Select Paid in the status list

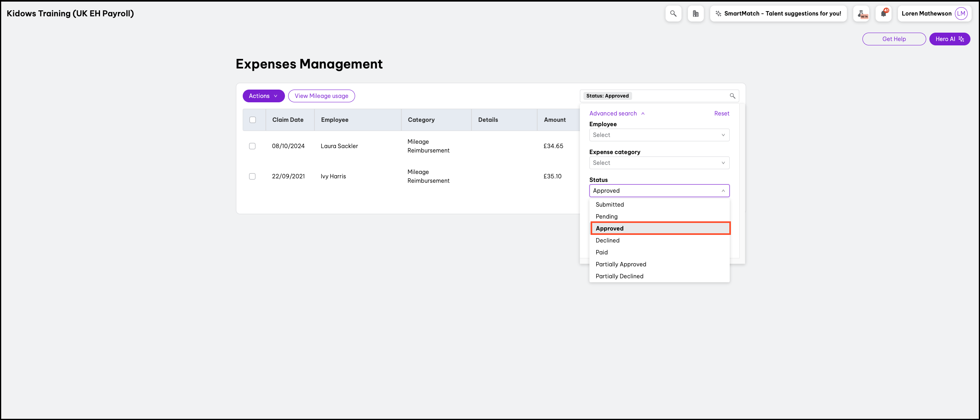click(x=601, y=252)
